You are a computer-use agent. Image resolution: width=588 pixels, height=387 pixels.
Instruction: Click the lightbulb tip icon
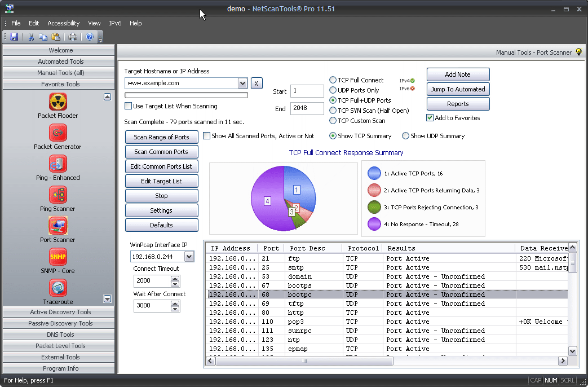click(578, 52)
